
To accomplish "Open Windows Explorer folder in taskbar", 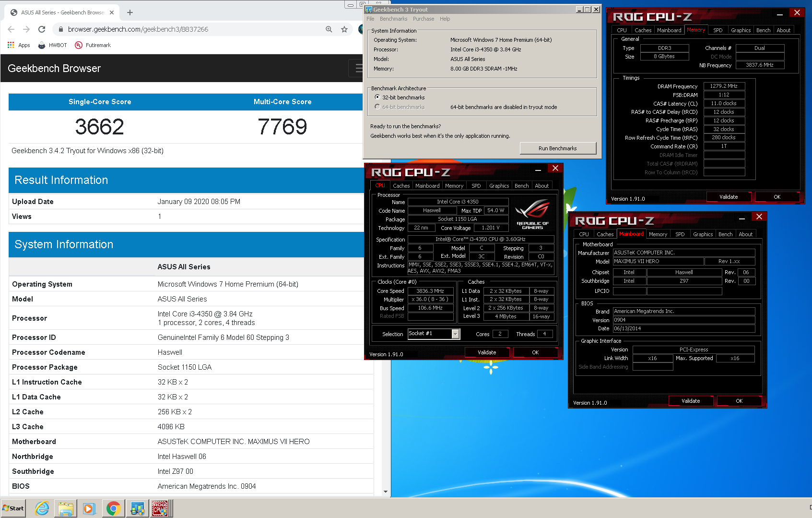I will [x=66, y=508].
